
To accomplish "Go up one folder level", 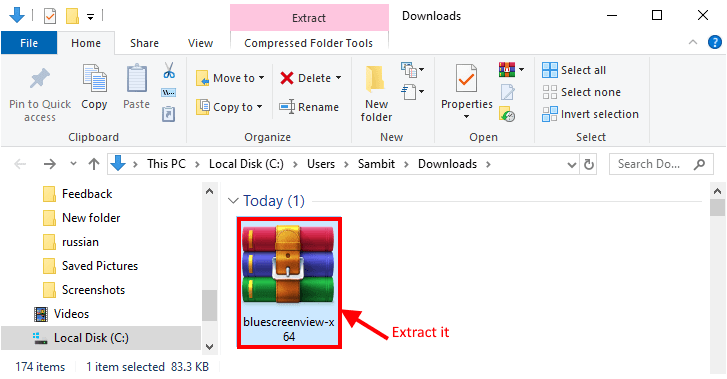I will (94, 164).
